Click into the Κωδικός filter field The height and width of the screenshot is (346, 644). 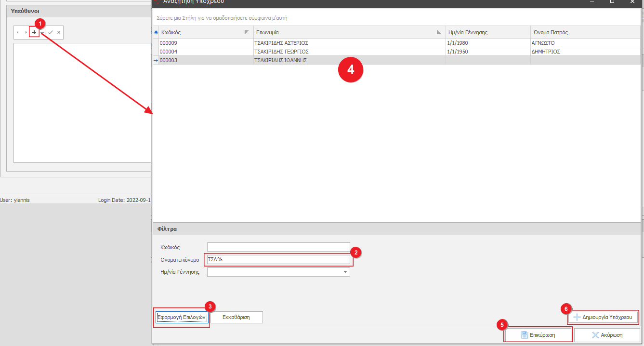[x=278, y=247]
